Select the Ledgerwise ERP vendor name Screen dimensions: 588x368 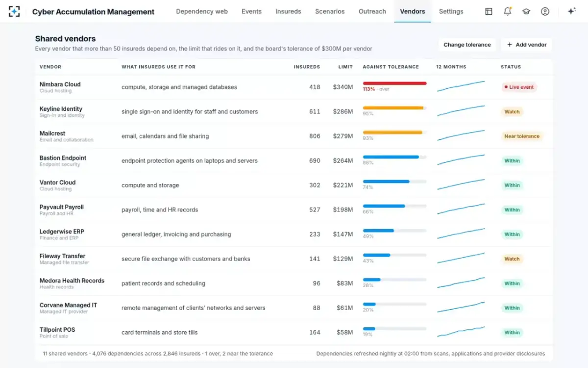[62, 232]
